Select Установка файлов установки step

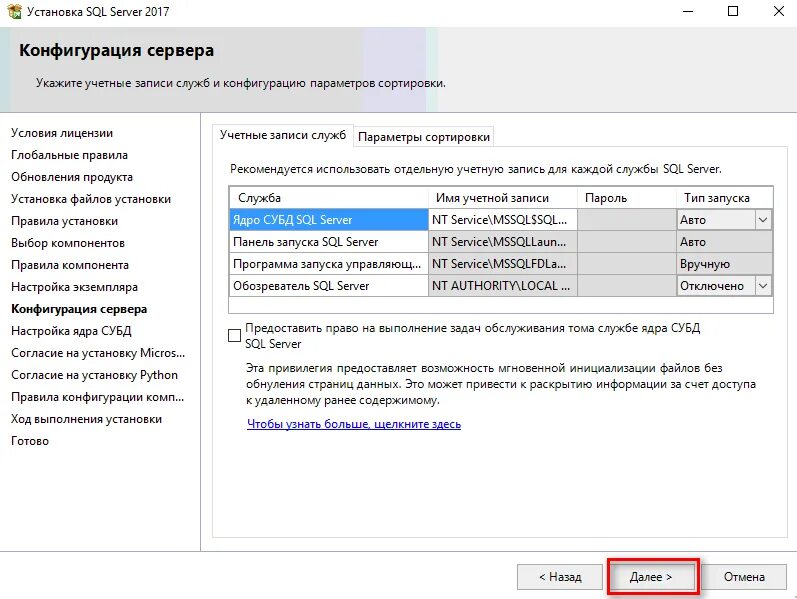[90, 199]
